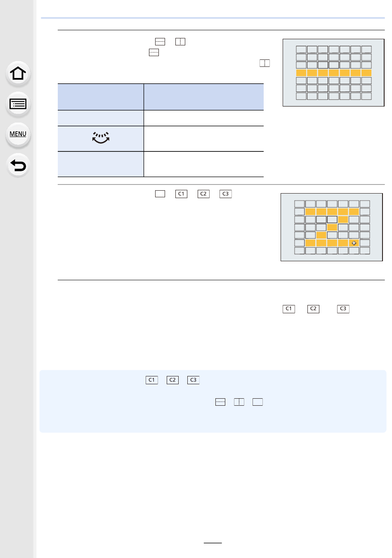The width and height of the screenshot is (392, 558).
Task: Choose C3 custom icon in blue note box
Action: click(193, 380)
